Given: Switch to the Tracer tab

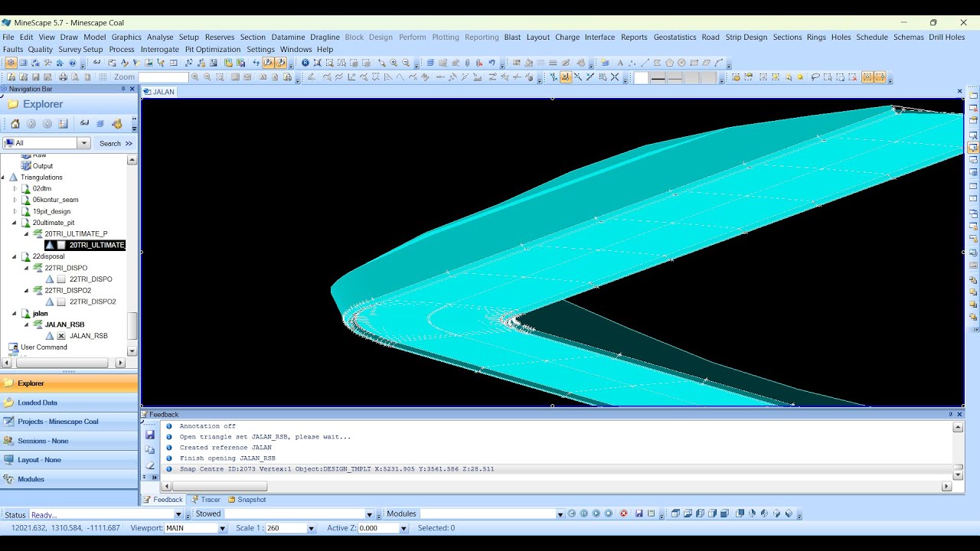Looking at the screenshot, I should 205,500.
